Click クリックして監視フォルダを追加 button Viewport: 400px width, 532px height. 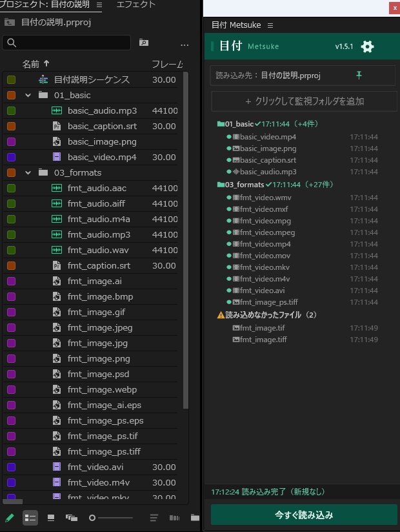coord(304,101)
